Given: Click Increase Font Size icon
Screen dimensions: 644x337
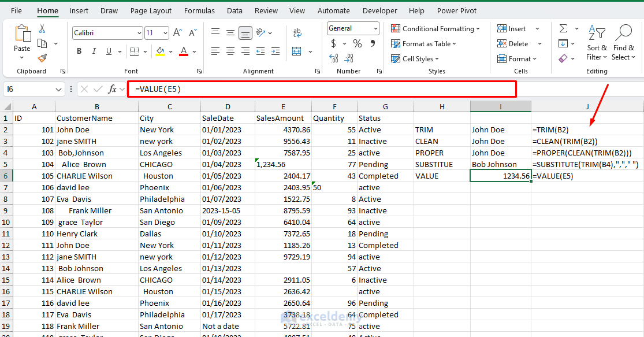Looking at the screenshot, I should 178,32.
